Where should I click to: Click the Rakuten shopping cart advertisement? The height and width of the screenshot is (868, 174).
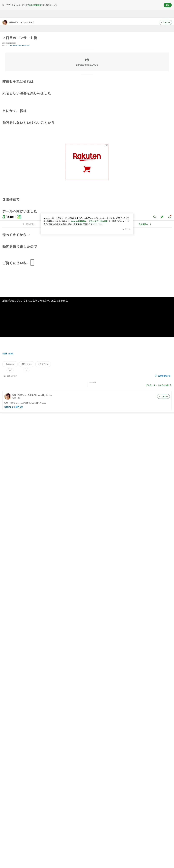point(87,162)
